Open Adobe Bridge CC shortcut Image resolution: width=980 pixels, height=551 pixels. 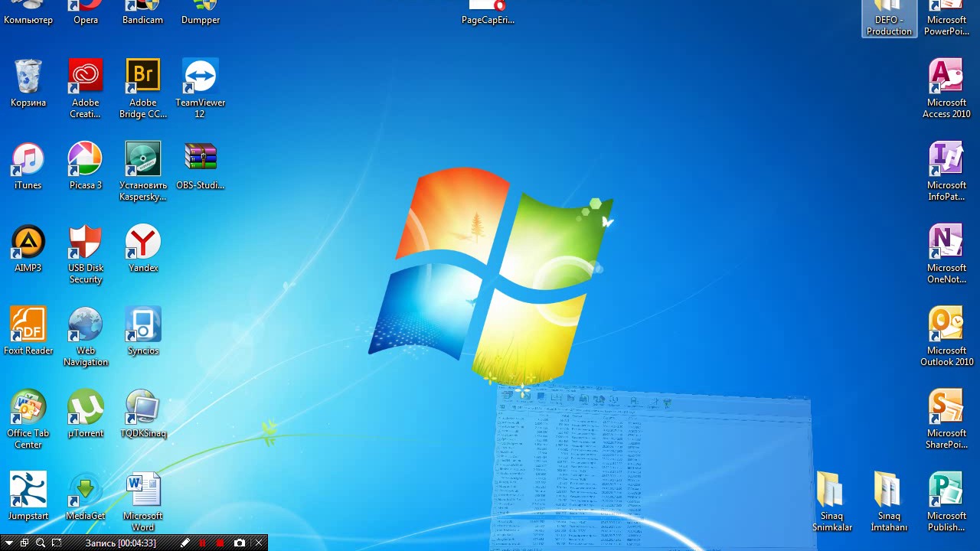point(143,89)
